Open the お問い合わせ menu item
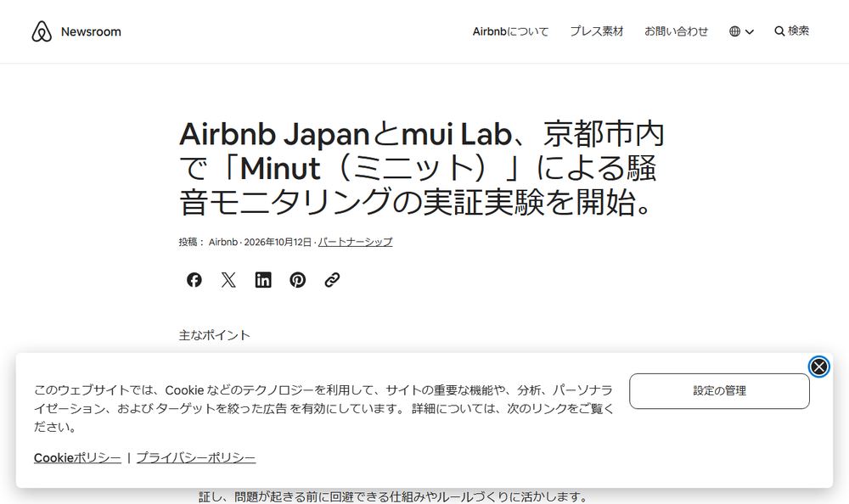Screen dimensions: 849x504 [x=677, y=31]
